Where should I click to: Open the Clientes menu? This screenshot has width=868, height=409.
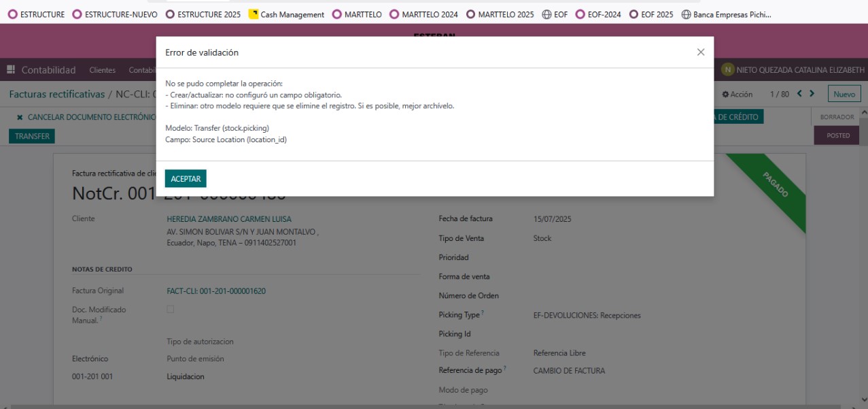tap(102, 70)
